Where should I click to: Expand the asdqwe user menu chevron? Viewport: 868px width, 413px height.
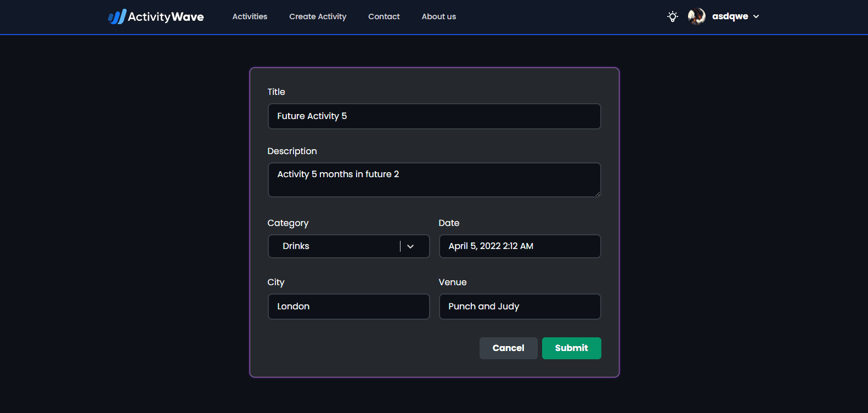coord(756,16)
